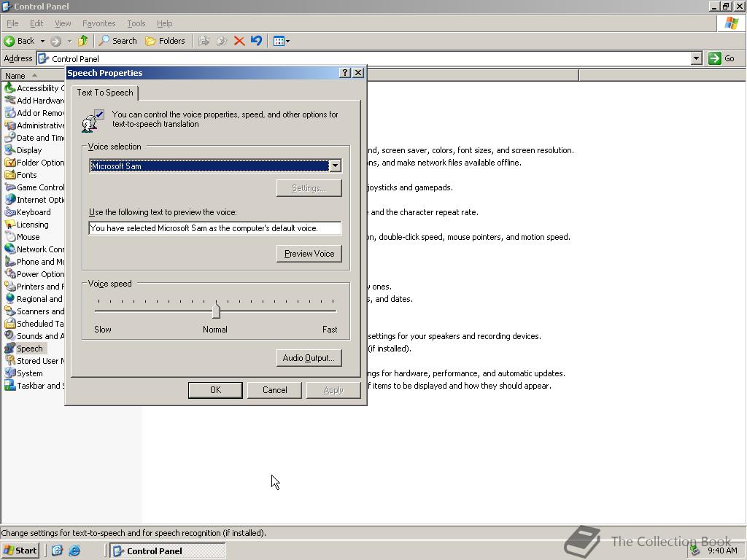747x560 pixels.
Task: Open the Administrative Tools icon
Action: coord(9,125)
